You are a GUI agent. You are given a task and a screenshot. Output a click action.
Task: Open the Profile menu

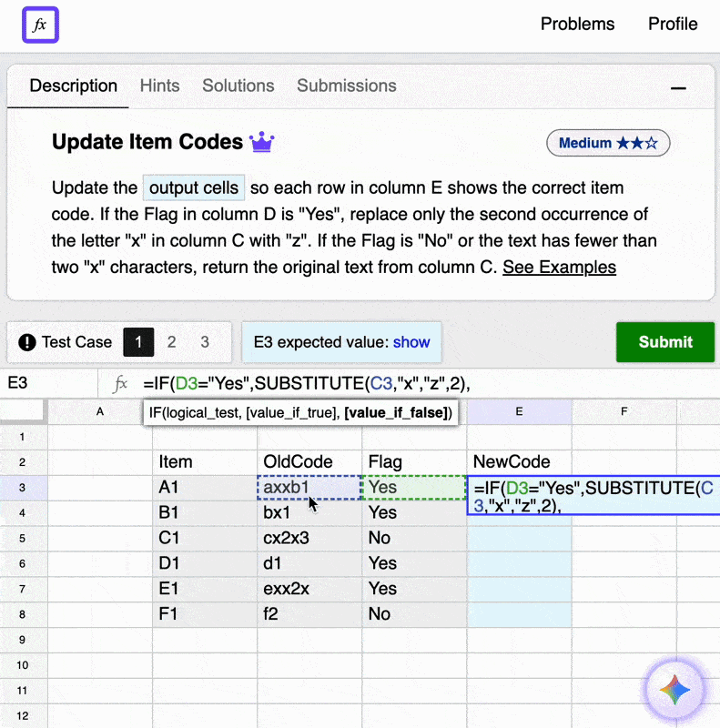coord(673,24)
